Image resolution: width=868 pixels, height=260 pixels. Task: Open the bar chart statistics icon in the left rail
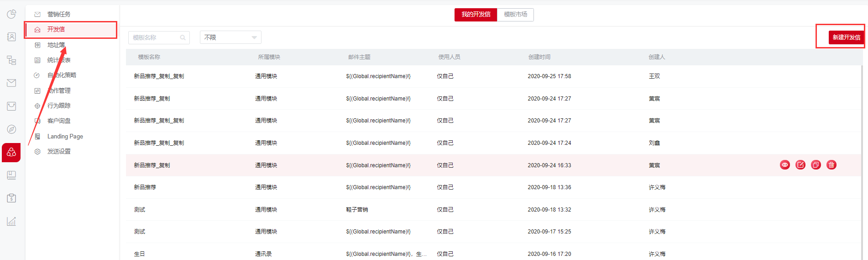click(11, 222)
